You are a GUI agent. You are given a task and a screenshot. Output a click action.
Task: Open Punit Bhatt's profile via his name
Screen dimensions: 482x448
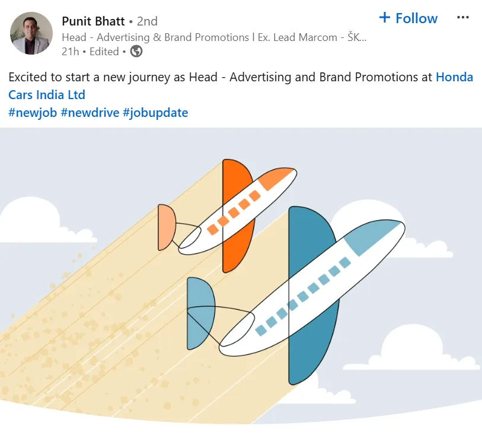click(x=92, y=21)
